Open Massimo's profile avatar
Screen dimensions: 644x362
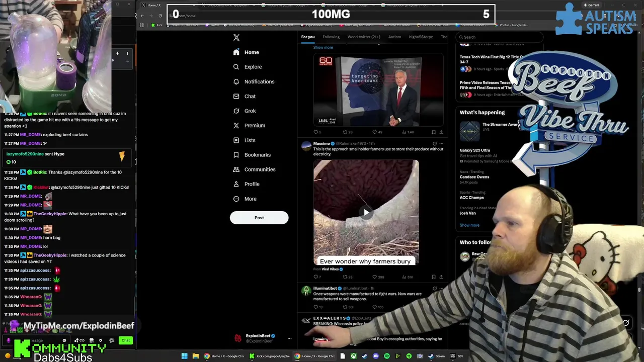pos(306,146)
